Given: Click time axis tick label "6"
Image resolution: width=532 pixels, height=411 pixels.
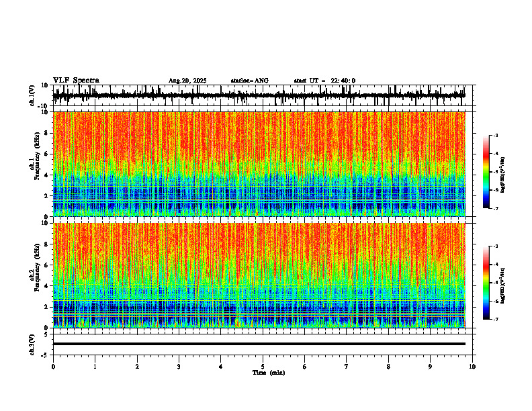Looking at the screenshot, I should [x=305, y=367].
